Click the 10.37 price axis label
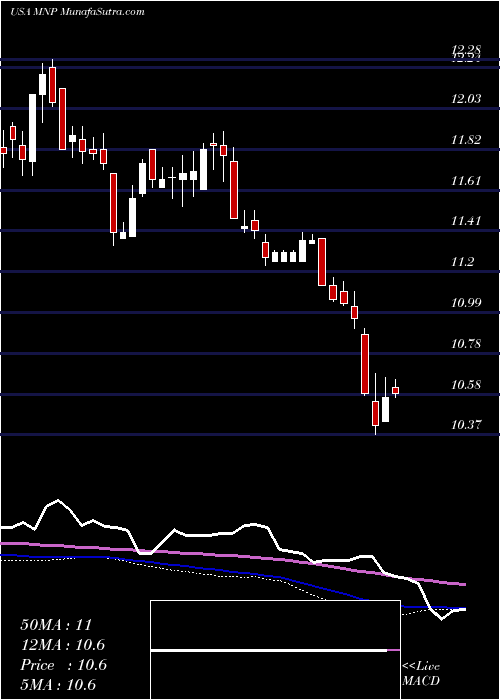Image resolution: width=500 pixels, height=700 pixels. click(466, 425)
